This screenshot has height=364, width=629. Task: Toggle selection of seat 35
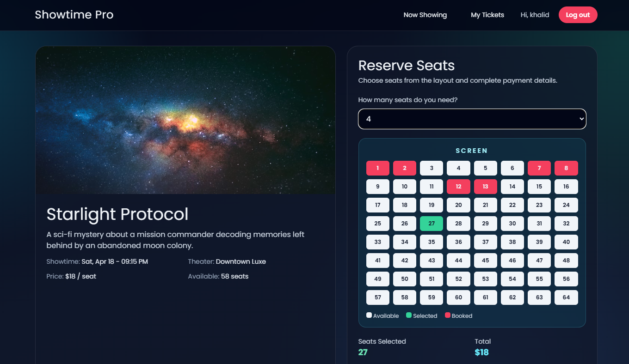coord(431,242)
